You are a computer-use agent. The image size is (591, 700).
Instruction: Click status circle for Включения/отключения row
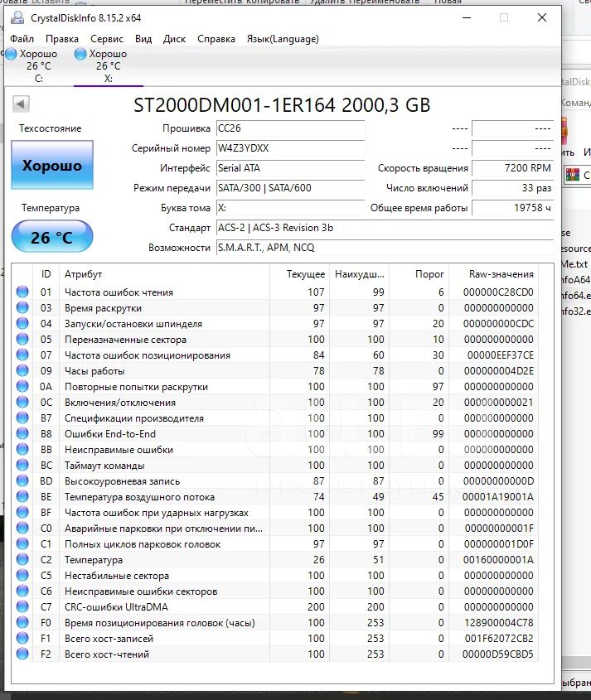pyautogui.click(x=22, y=403)
